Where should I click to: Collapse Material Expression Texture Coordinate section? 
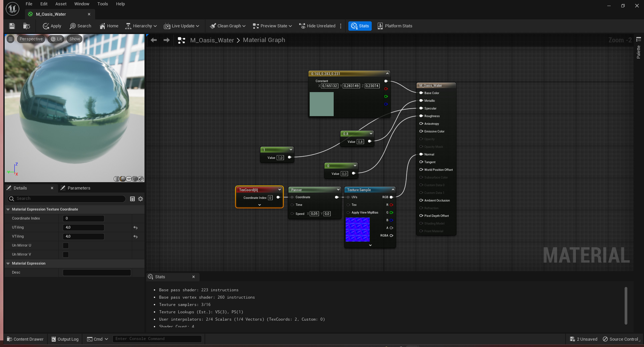8,210
